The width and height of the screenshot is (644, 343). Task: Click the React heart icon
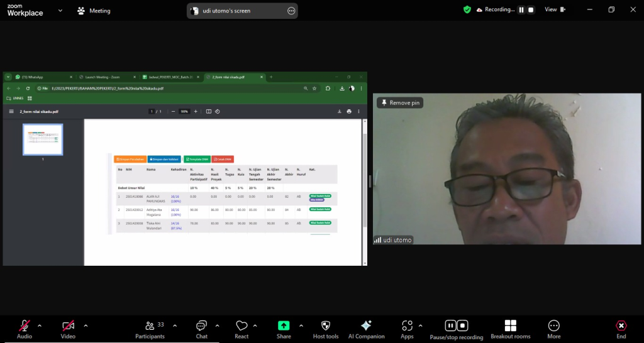click(x=241, y=326)
